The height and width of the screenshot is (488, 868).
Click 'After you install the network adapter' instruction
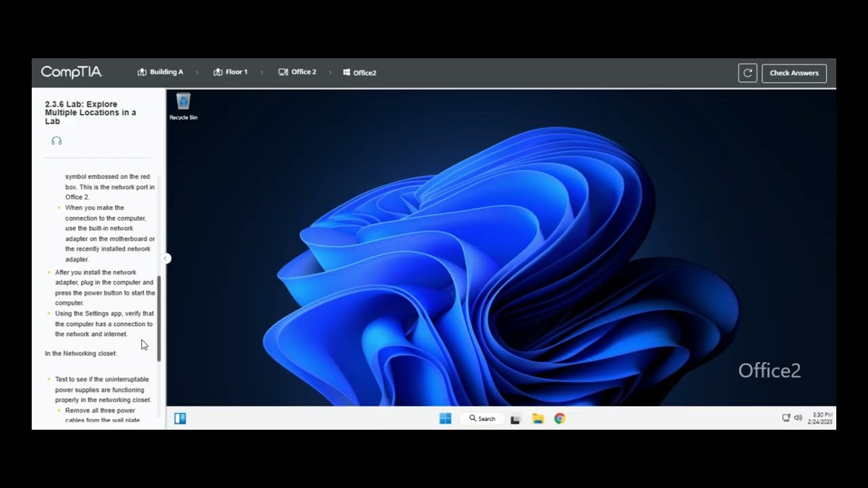pyautogui.click(x=105, y=287)
